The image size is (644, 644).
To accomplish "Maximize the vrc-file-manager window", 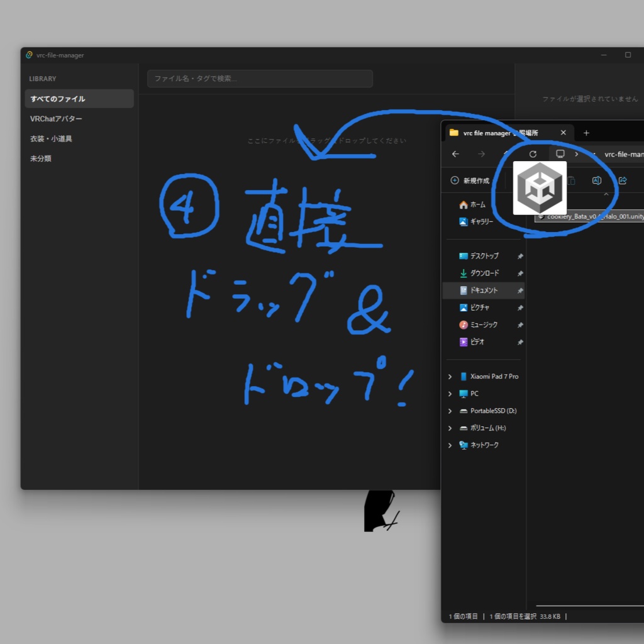I will [628, 55].
